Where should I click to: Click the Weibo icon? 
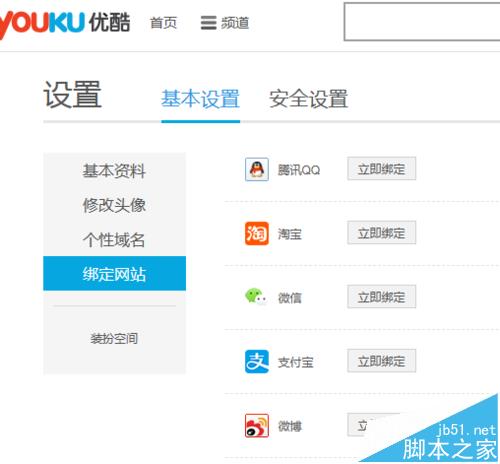257,425
